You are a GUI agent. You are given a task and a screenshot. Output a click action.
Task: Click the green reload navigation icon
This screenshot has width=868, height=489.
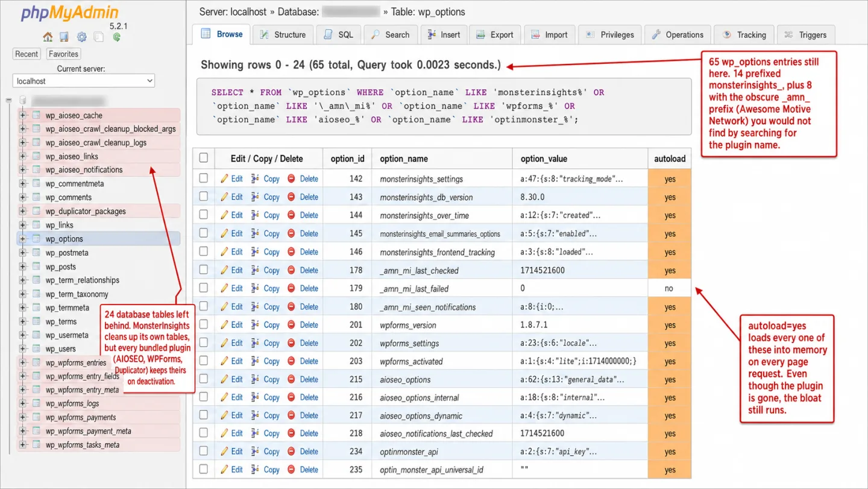(x=116, y=37)
